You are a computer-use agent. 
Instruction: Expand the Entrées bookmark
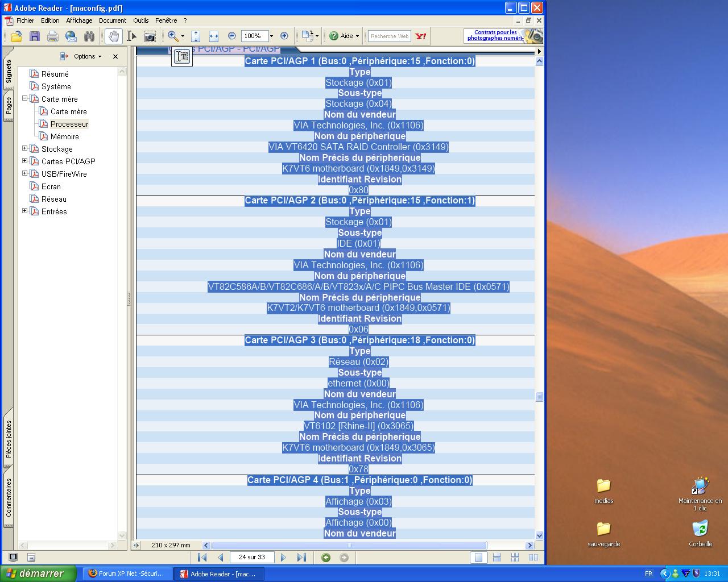pyautogui.click(x=24, y=211)
